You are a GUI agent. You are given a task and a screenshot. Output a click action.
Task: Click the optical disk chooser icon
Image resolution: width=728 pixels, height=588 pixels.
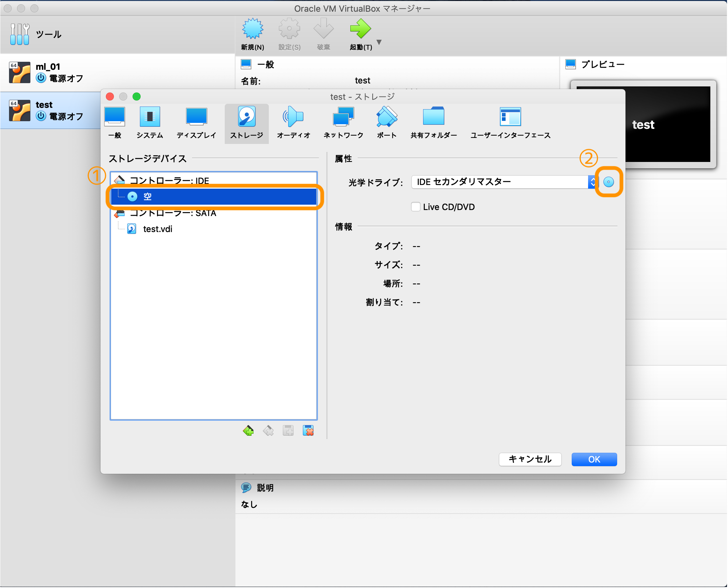(608, 182)
